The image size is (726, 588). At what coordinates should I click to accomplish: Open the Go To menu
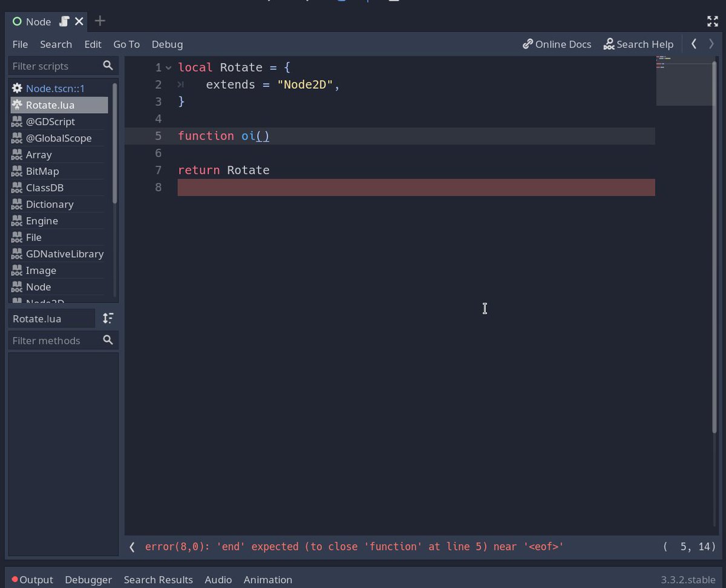point(126,44)
